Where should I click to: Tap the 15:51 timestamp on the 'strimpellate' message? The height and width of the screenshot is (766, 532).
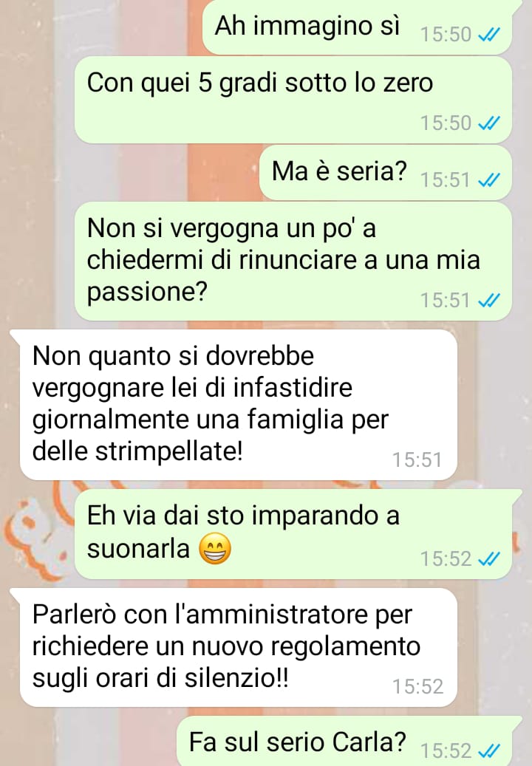tap(417, 460)
